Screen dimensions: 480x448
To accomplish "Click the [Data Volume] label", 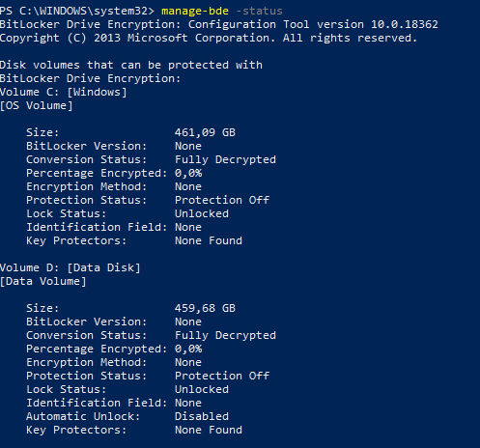I will tap(43, 281).
